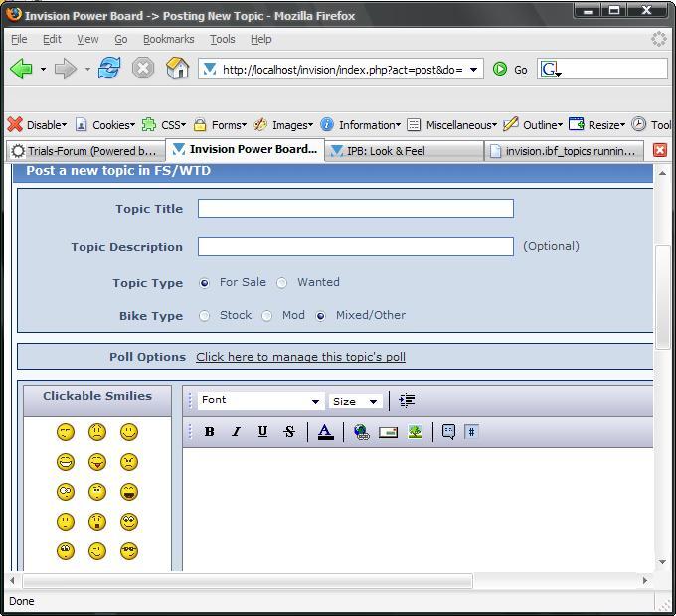The width and height of the screenshot is (676, 616).
Task: Insert the sunglasses smiley, bottom row right
Action: [129, 551]
